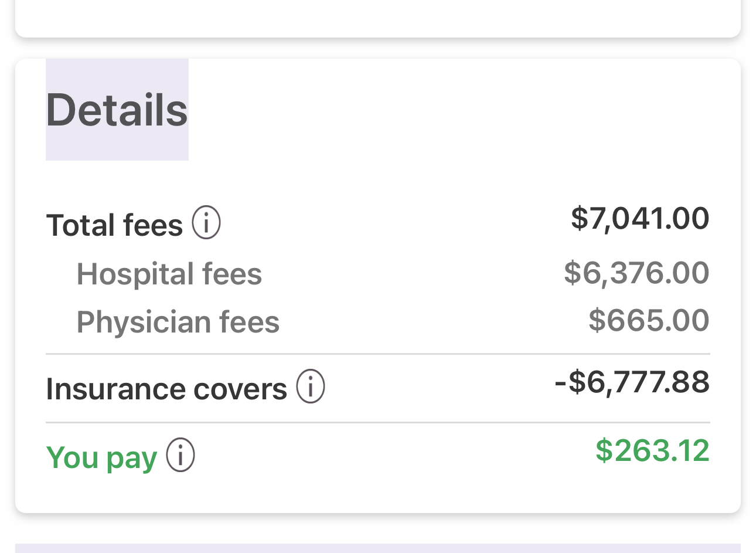
Task: Select the Physician fees line item
Action: (178, 322)
